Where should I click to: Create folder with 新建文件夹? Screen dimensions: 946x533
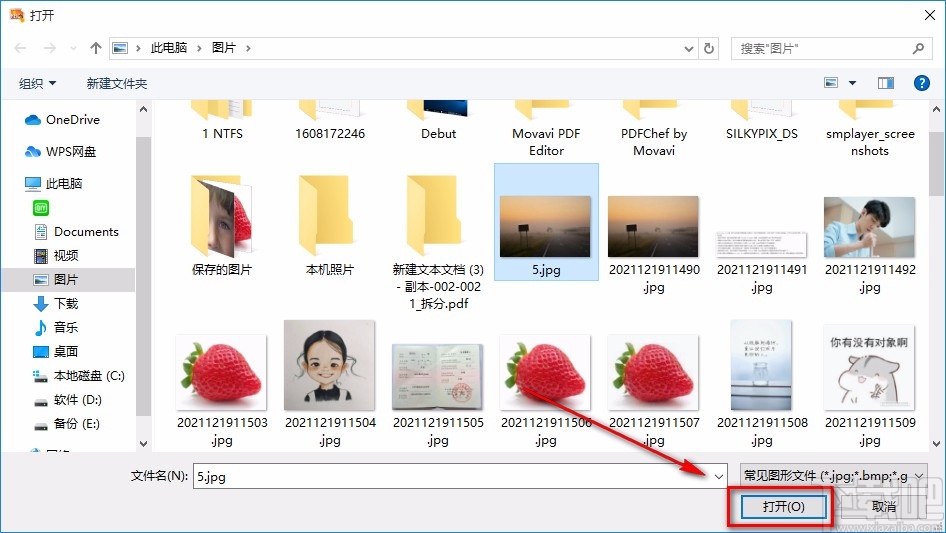coord(117,83)
